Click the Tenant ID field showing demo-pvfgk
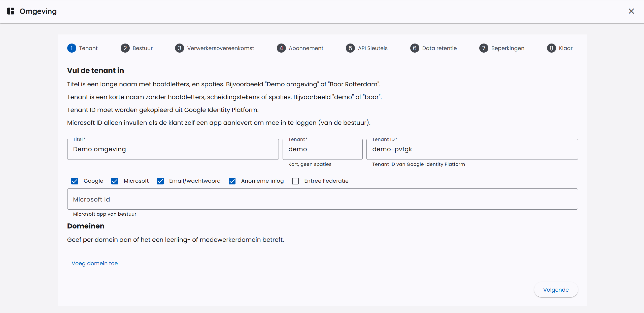 click(472, 149)
